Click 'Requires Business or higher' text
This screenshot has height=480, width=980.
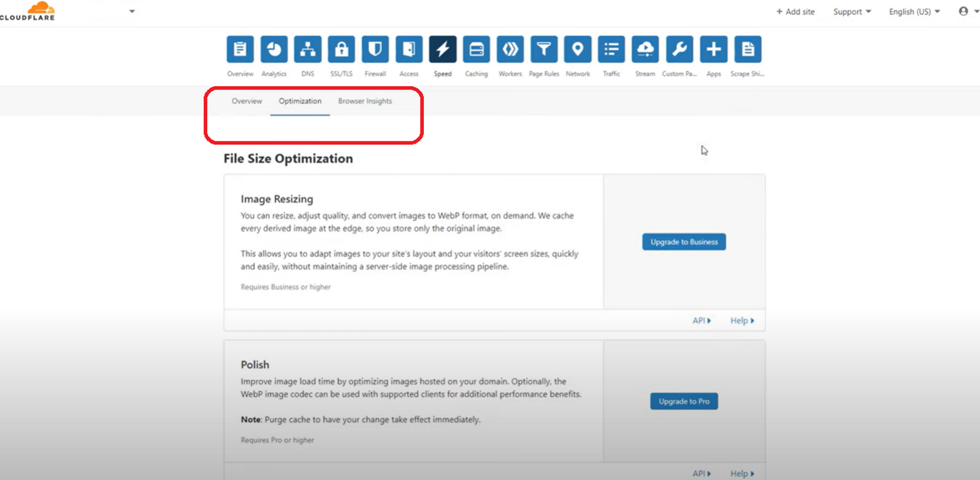(285, 287)
